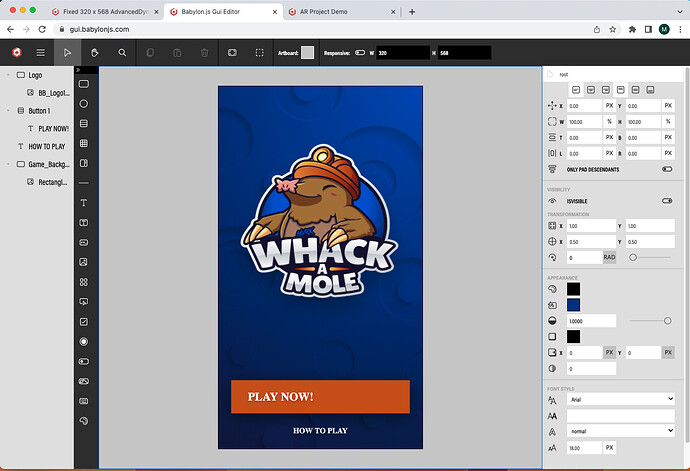Click the artboard width field 320
Image resolution: width=690 pixels, height=471 pixels.
click(x=403, y=53)
